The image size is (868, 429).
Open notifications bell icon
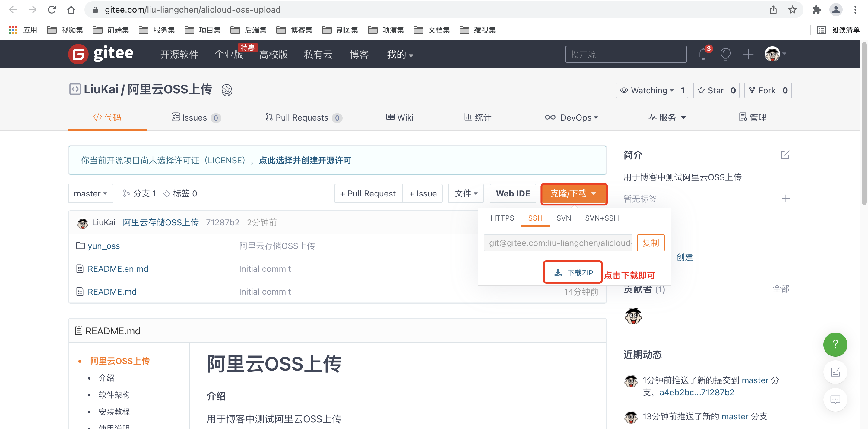coord(703,54)
